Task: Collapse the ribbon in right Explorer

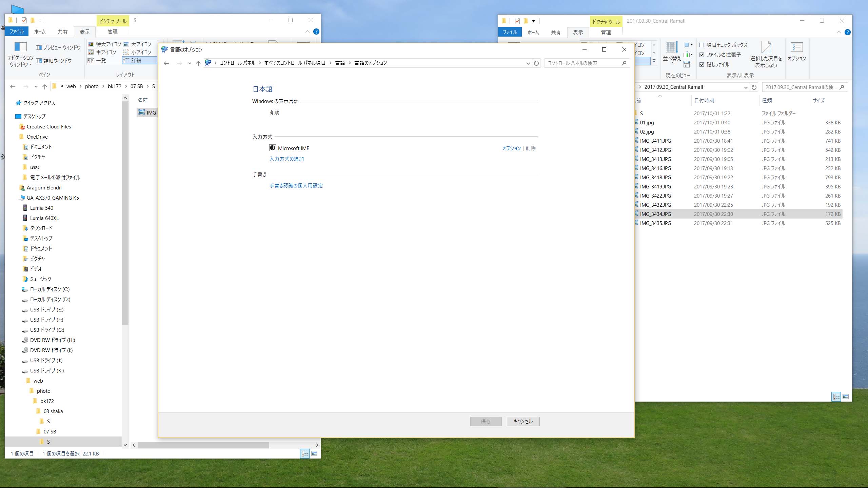Action: click(839, 32)
